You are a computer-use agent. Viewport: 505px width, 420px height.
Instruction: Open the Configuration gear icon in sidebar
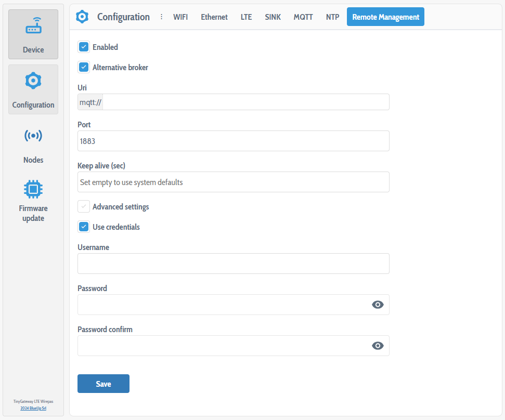coord(33,81)
